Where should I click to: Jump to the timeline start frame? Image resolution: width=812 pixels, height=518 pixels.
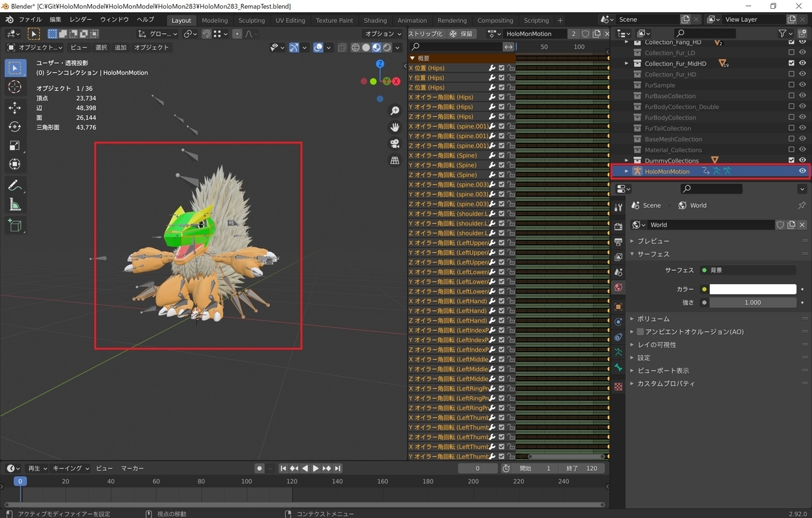(x=283, y=468)
